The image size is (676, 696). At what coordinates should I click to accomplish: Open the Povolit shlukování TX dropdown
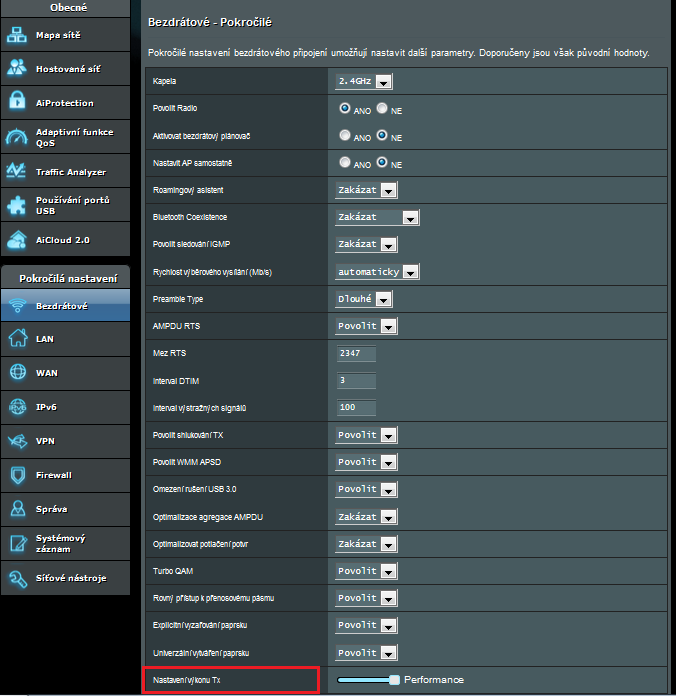click(366, 435)
